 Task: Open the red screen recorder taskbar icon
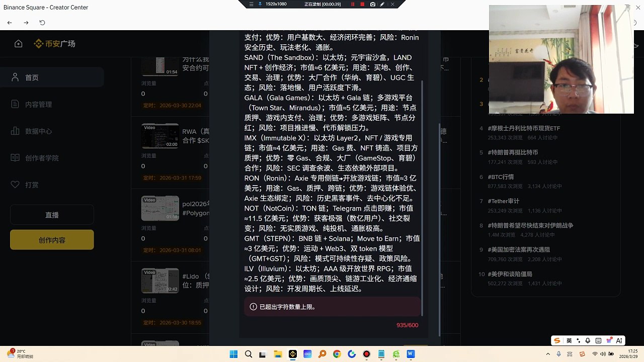click(x=366, y=354)
